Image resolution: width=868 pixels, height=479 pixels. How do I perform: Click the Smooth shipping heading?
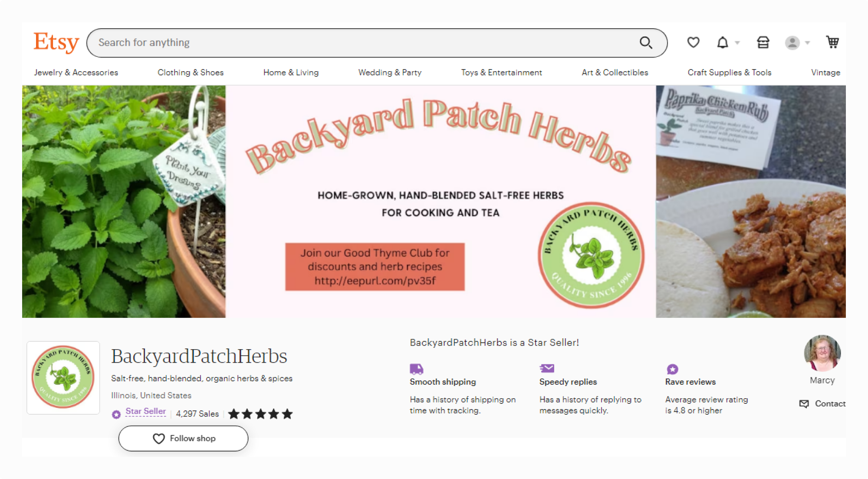coord(443,382)
